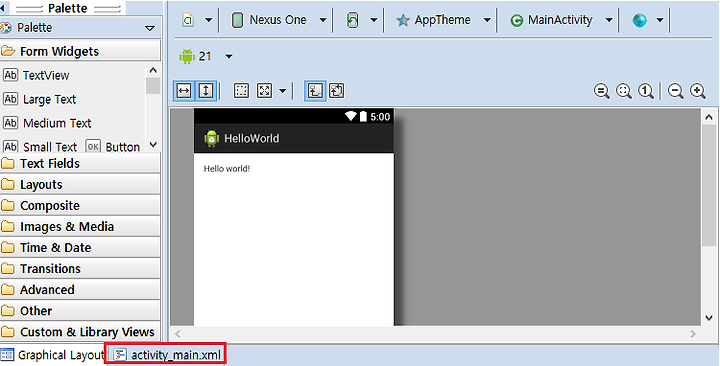Select the Large Text widget
This screenshot has height=366, width=720.
(x=40, y=99)
